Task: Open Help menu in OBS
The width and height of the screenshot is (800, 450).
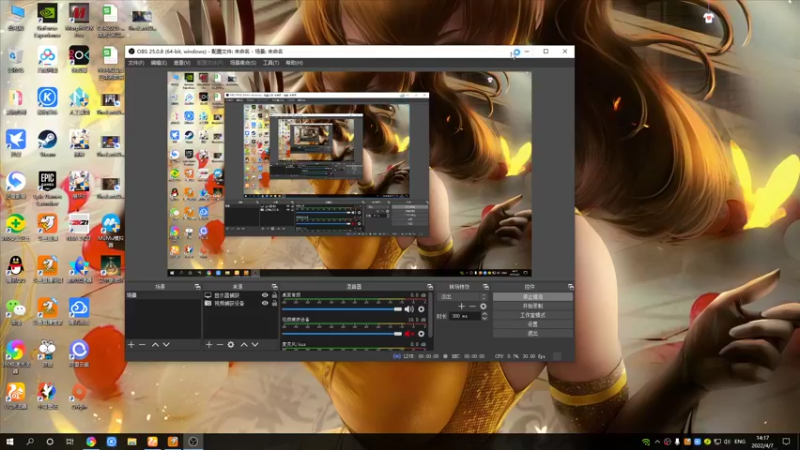Action: click(x=294, y=63)
